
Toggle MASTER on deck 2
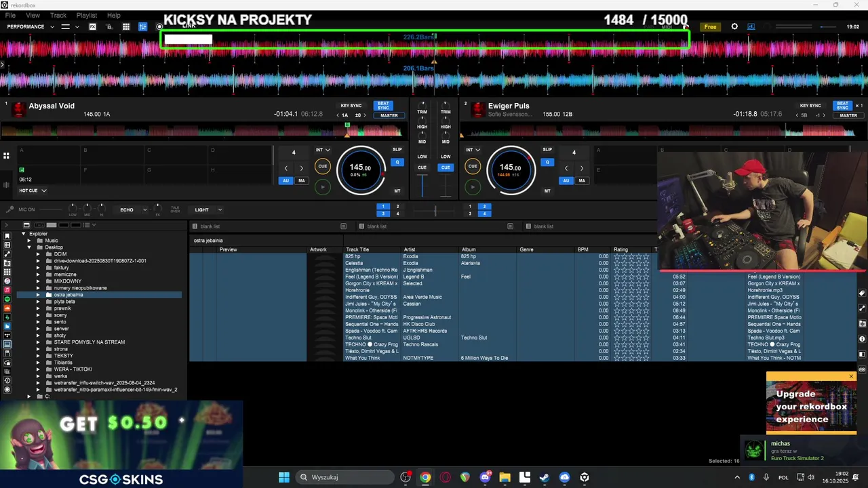848,115
